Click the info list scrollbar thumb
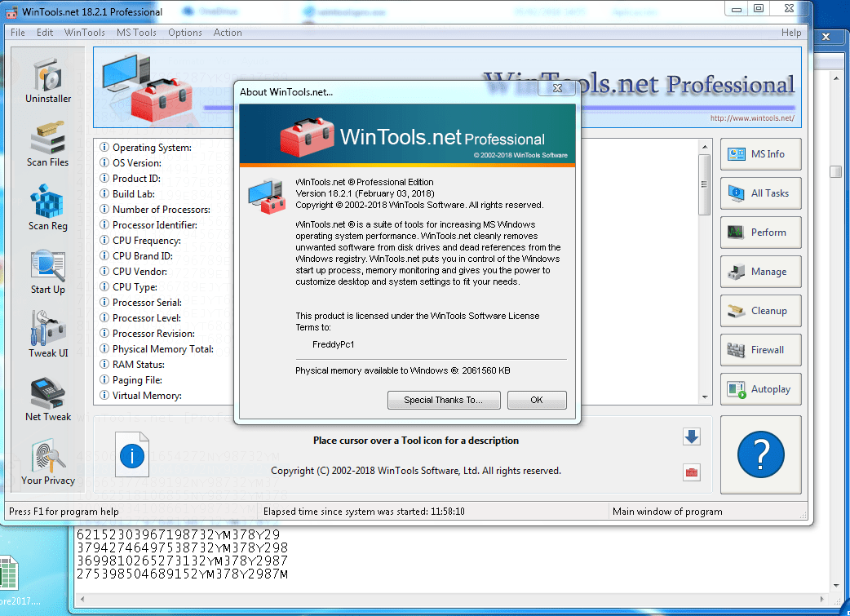The width and height of the screenshot is (850, 616). tap(705, 184)
